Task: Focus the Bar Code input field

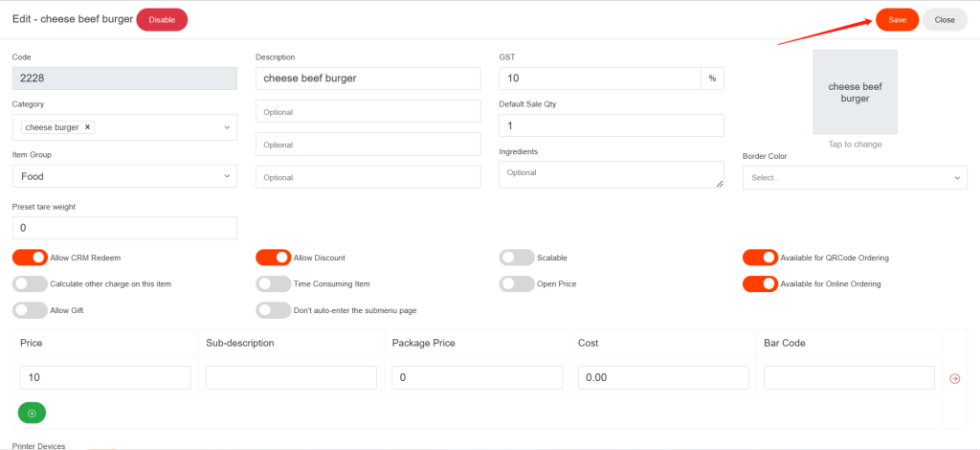Action: (849, 378)
